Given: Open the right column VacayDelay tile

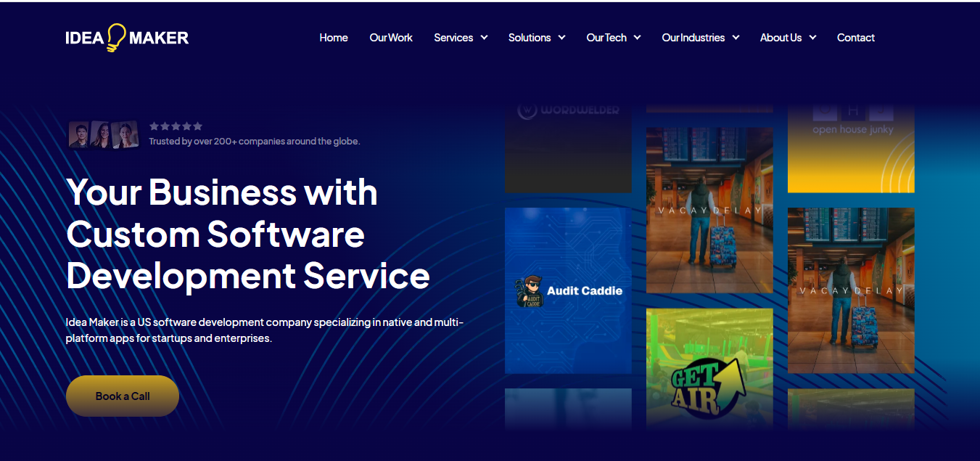Looking at the screenshot, I should pyautogui.click(x=851, y=290).
